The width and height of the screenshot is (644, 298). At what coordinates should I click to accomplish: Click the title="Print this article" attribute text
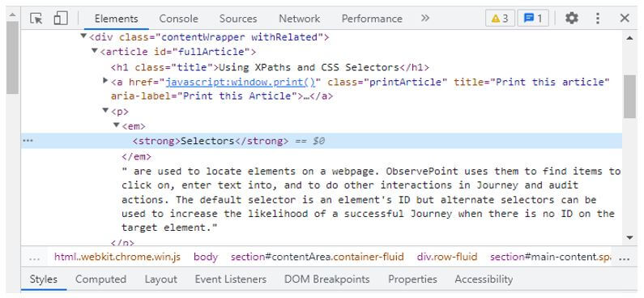(x=531, y=82)
